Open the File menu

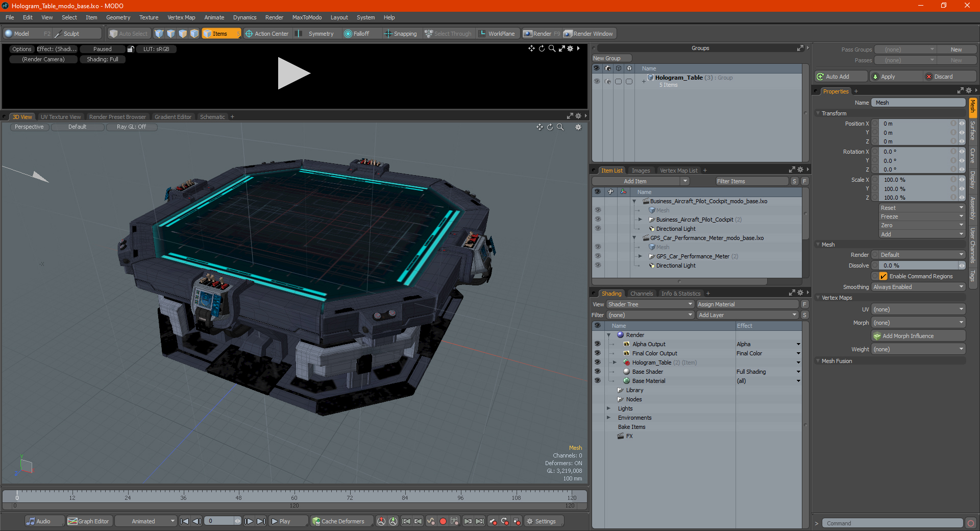(10, 17)
